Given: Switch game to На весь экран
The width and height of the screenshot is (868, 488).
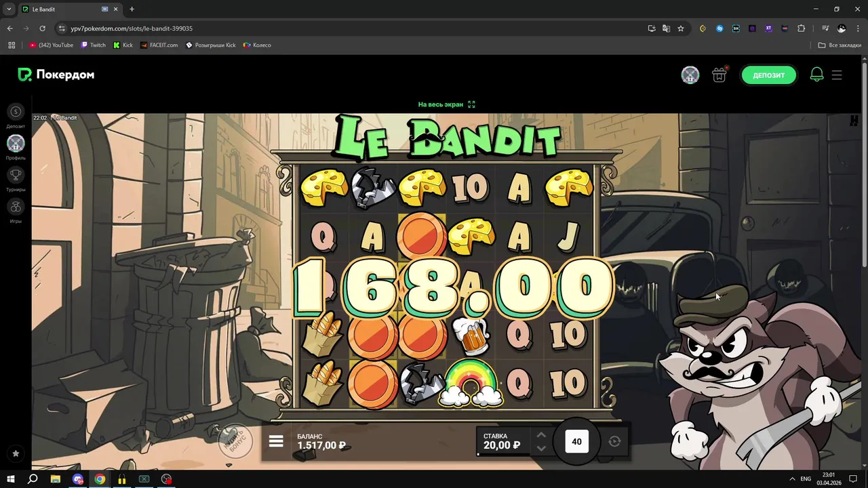Looking at the screenshot, I should pos(447,104).
